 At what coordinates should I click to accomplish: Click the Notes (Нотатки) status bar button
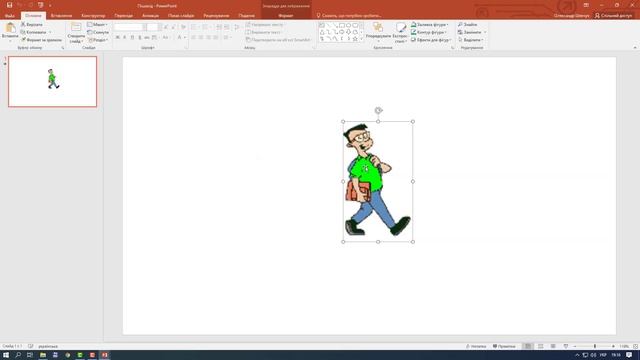(x=476, y=346)
